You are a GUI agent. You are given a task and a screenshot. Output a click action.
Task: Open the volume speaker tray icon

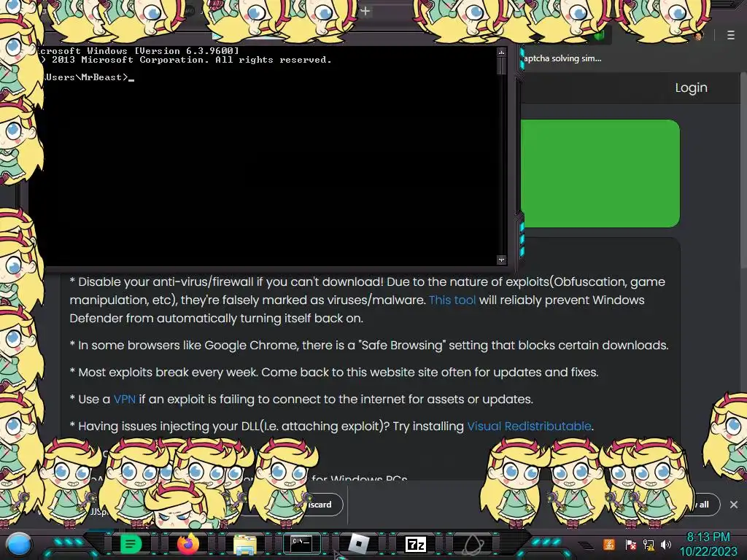click(x=666, y=545)
